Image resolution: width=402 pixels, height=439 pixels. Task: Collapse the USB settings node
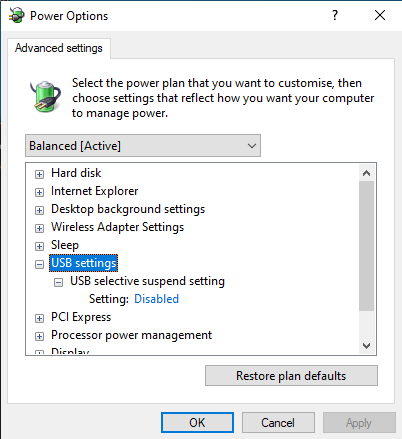point(39,264)
